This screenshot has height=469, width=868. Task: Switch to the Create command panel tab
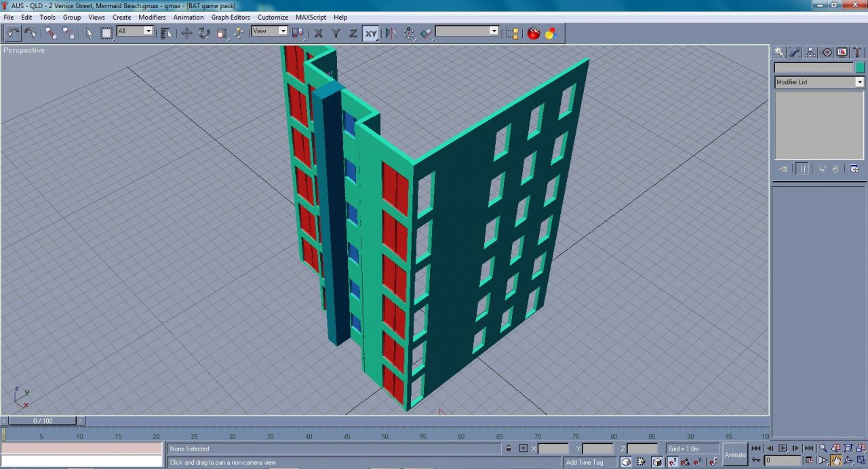point(780,52)
